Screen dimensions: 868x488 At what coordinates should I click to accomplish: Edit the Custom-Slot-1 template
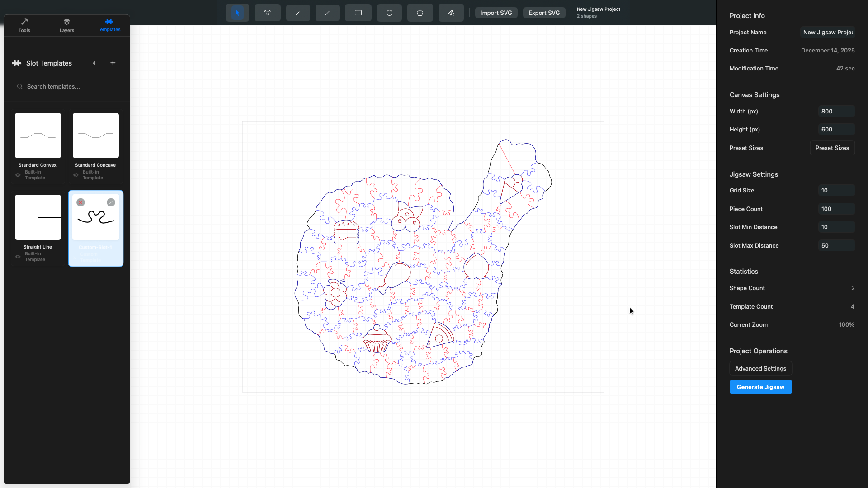[x=111, y=202]
